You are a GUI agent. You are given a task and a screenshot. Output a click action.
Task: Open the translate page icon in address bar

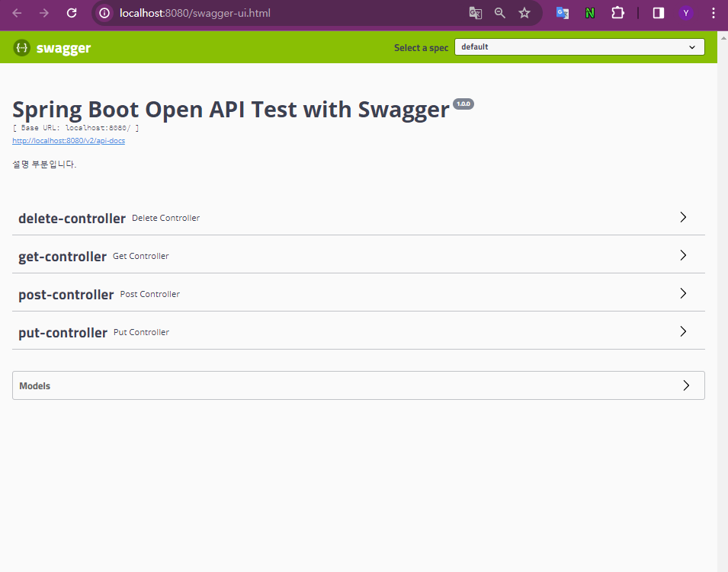click(476, 13)
